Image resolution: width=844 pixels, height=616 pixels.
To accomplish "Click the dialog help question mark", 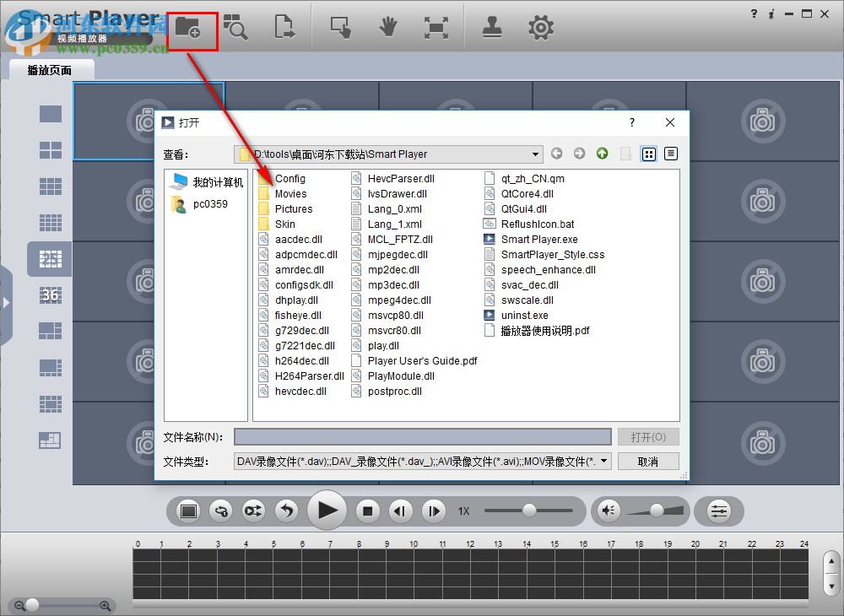I will (632, 122).
